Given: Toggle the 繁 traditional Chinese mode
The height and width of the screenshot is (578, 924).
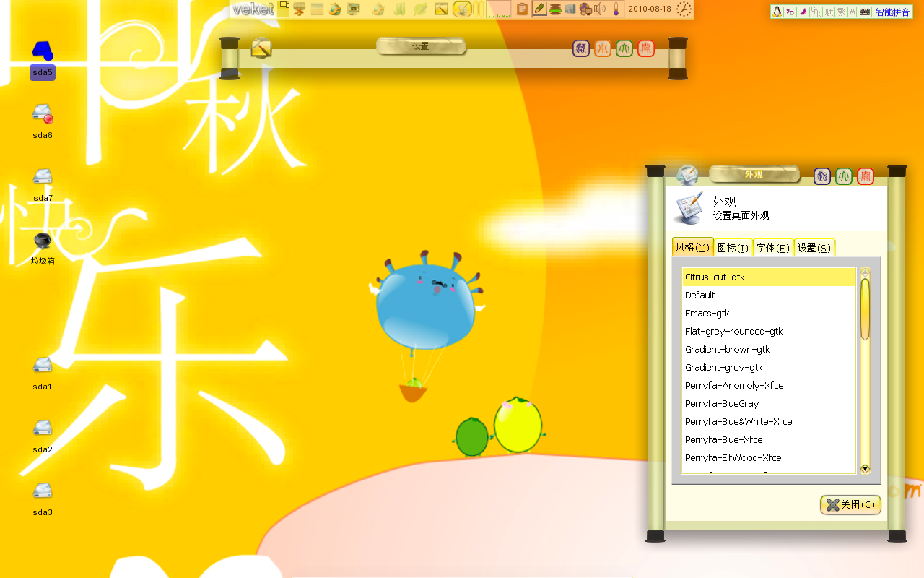Looking at the screenshot, I should (842, 12).
